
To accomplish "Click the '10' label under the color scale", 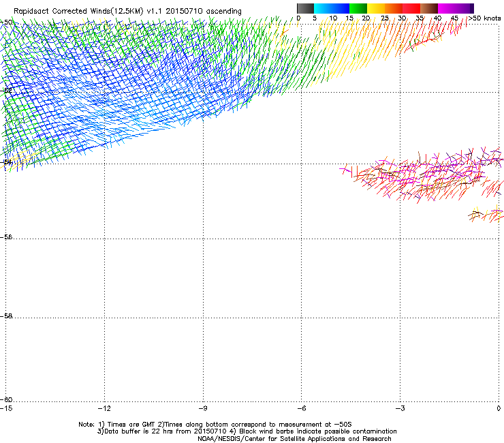I will tap(333, 18).
